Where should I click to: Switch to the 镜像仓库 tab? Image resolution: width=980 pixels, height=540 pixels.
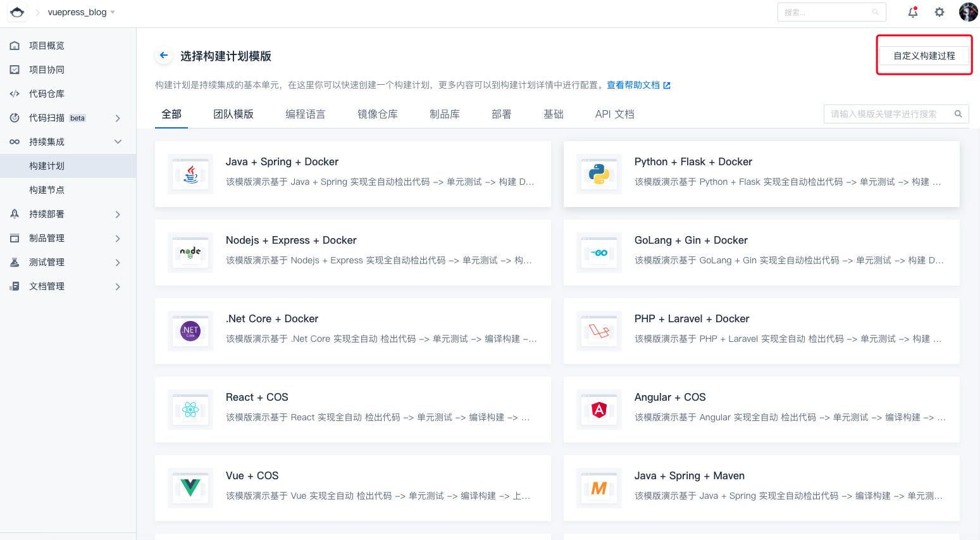[378, 114]
